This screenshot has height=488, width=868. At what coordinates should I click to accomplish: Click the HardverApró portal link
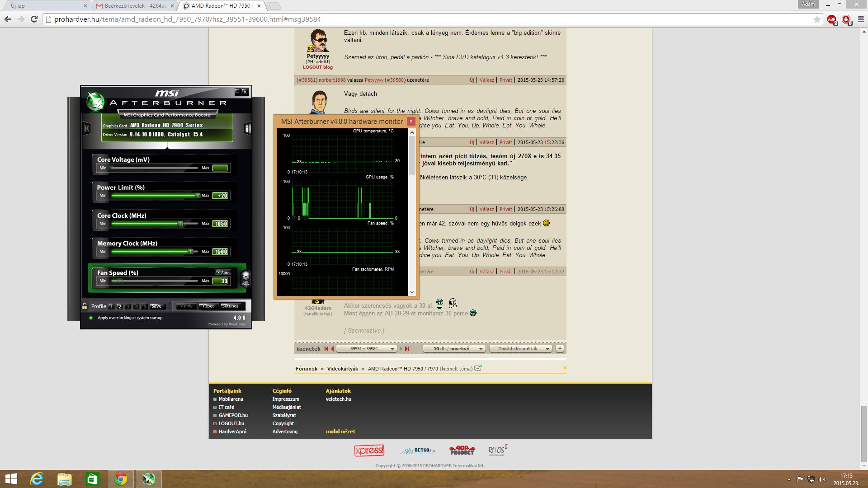232,432
